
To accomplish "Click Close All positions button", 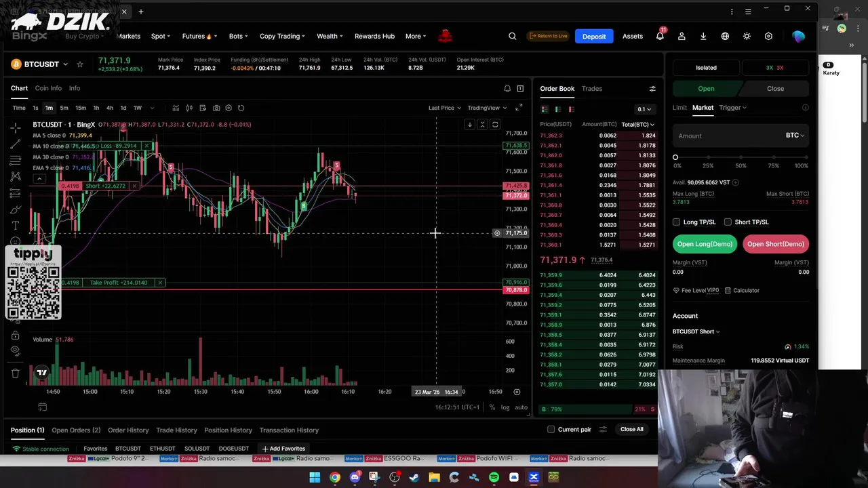I will click(x=631, y=429).
